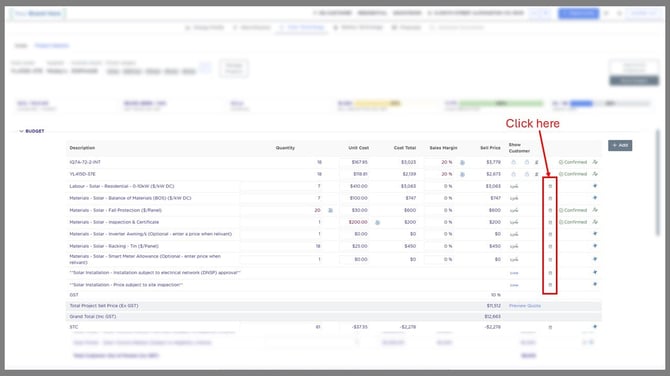Open the Preview Quote link

[525, 306]
